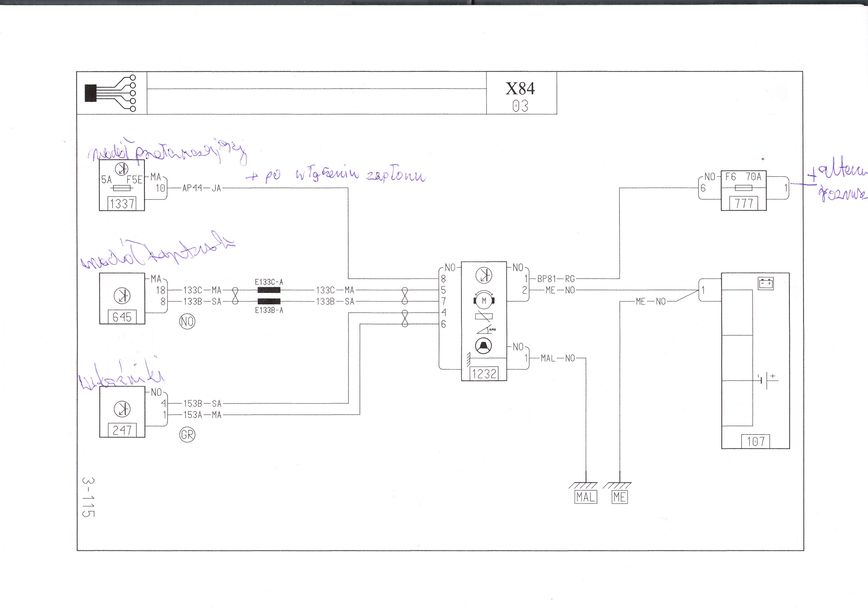The height and width of the screenshot is (614, 868).
Task: Click the transistor symbol in box 247
Action: [x=122, y=409]
